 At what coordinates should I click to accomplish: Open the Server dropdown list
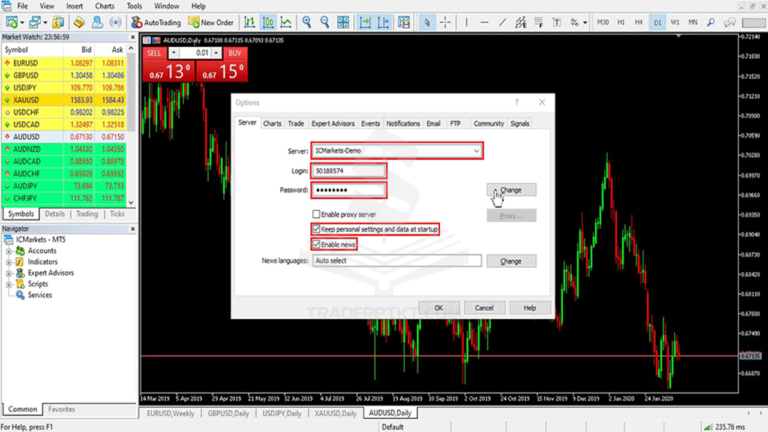(x=476, y=150)
